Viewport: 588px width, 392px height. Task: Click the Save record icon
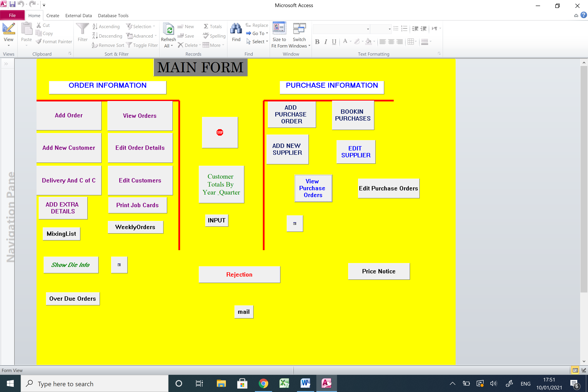tap(180, 36)
